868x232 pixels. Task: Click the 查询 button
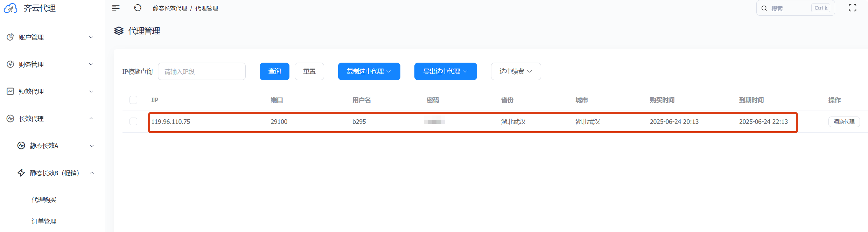pyautogui.click(x=274, y=71)
